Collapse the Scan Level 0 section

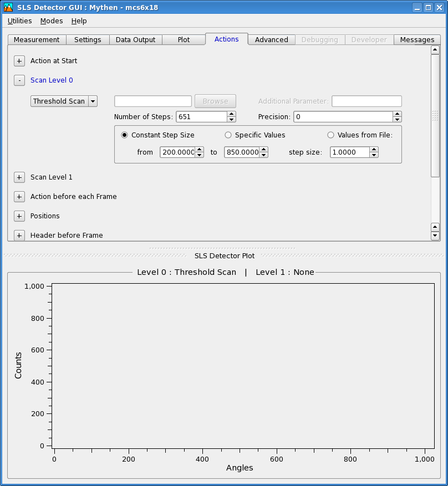click(19, 80)
